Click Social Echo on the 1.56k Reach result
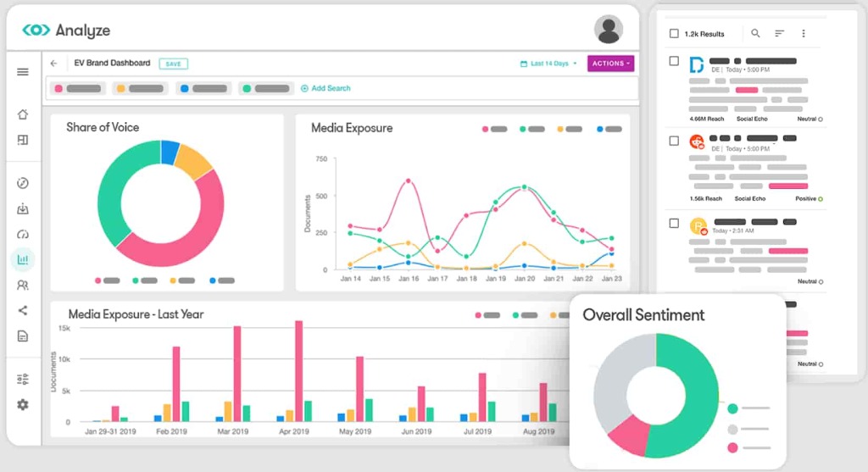868x472 pixels. 750,198
